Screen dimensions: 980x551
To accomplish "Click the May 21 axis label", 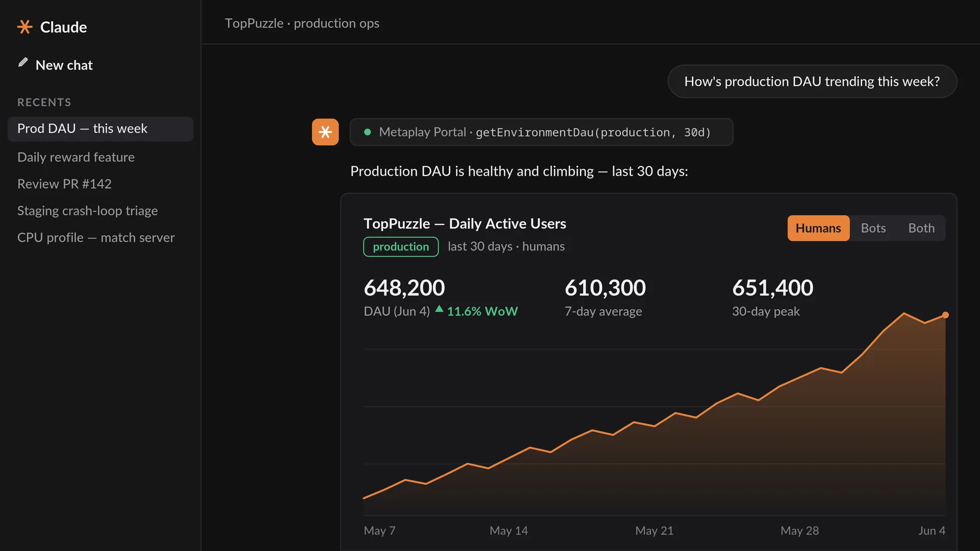I will coord(654,531).
